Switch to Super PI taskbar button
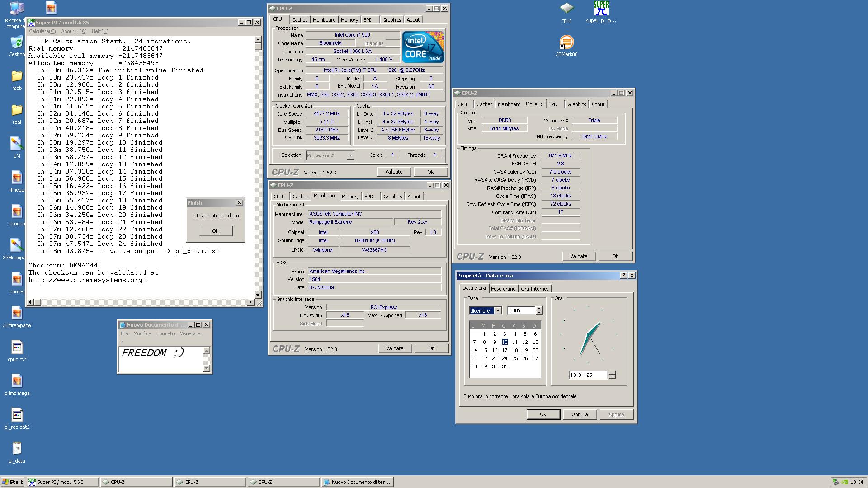 pyautogui.click(x=62, y=482)
